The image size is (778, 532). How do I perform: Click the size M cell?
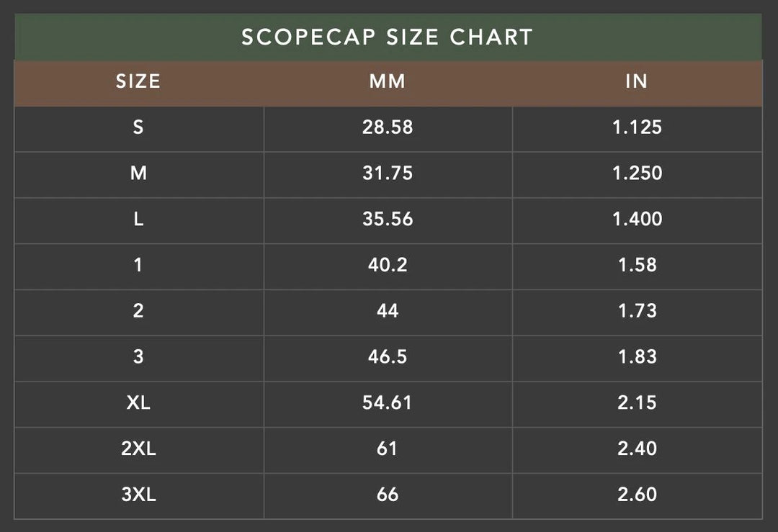pos(138,173)
